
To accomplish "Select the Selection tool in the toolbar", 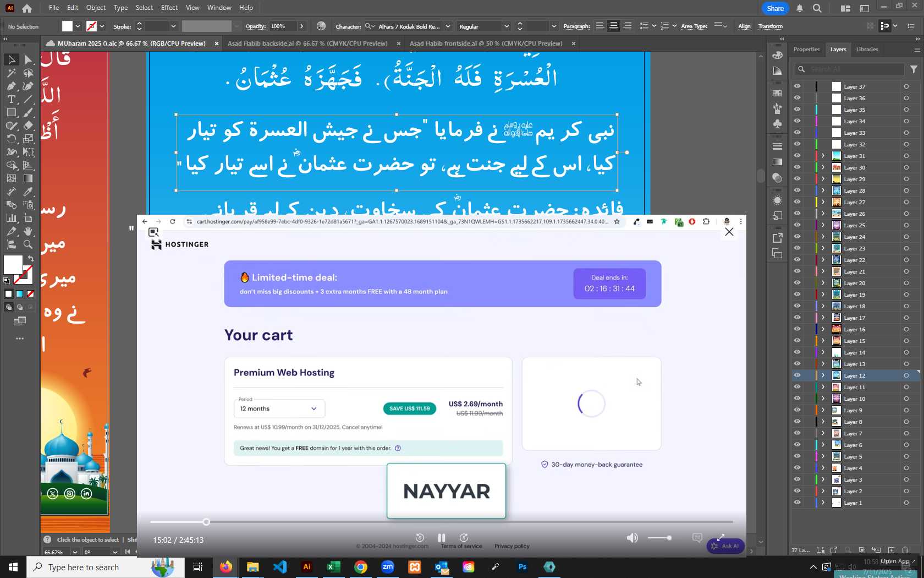I will point(11,59).
